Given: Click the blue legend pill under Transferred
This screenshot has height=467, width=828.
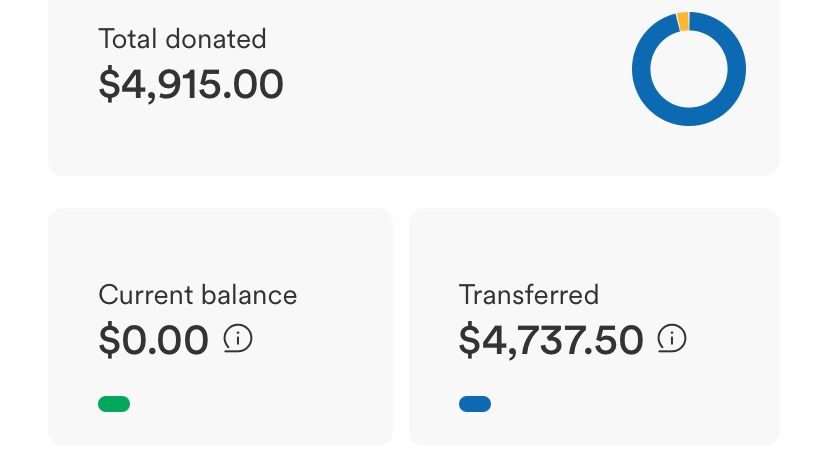Looking at the screenshot, I should tap(475, 404).
